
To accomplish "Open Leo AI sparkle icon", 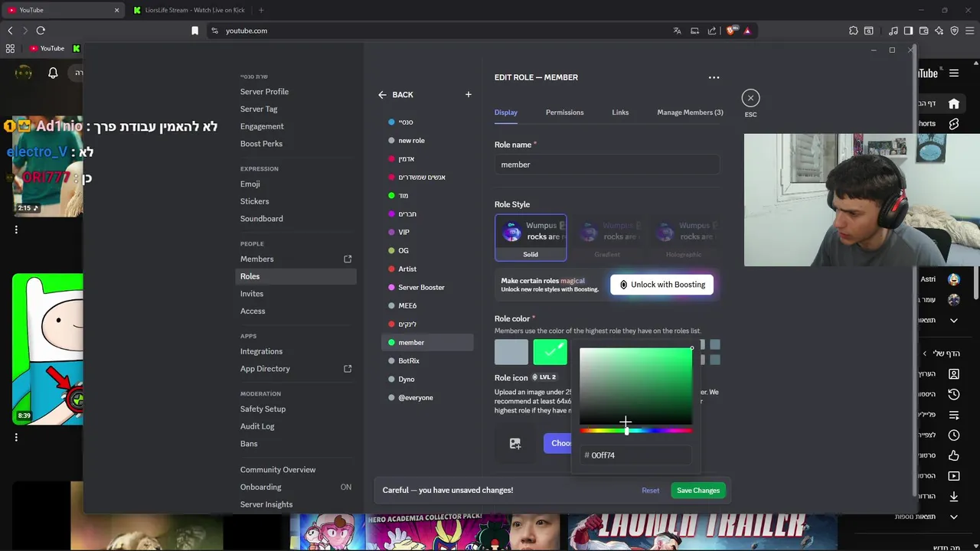I will [939, 31].
